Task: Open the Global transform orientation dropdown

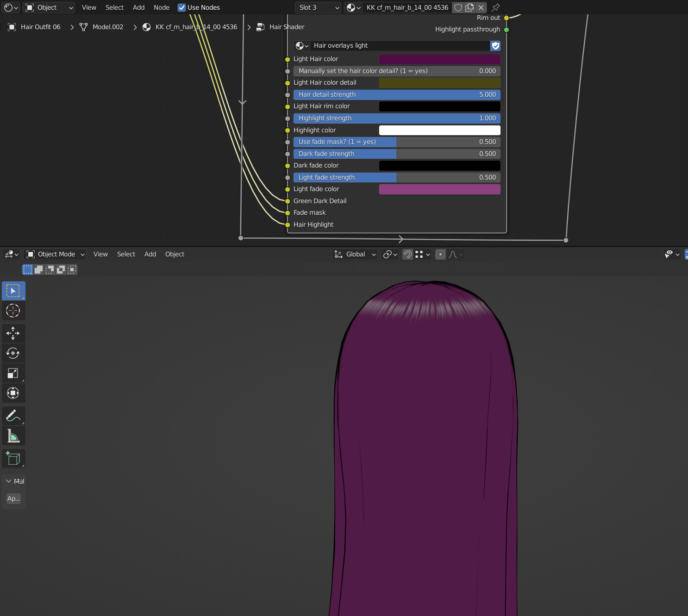Action: tap(354, 254)
